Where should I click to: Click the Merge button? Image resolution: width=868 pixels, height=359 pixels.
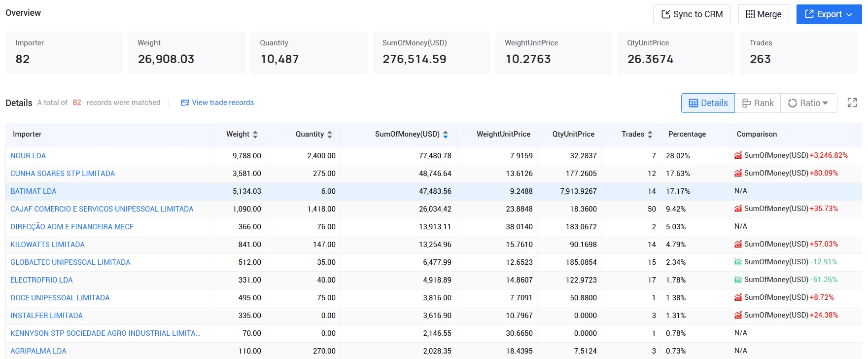(x=764, y=14)
